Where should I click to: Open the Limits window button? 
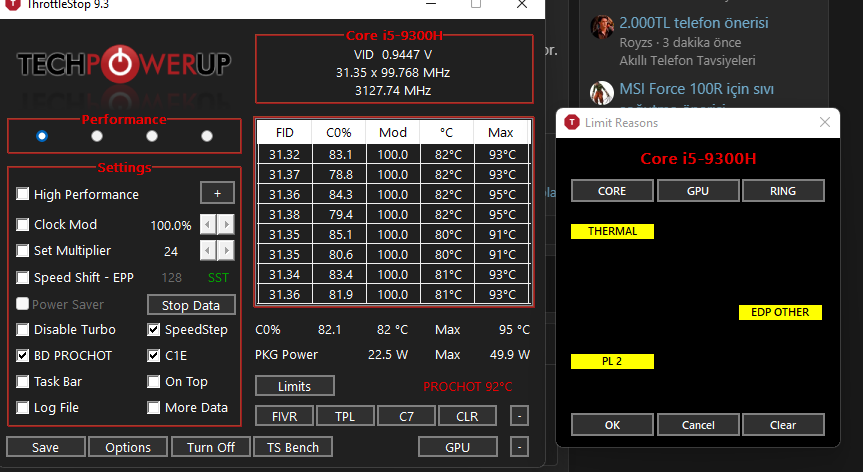(x=294, y=386)
